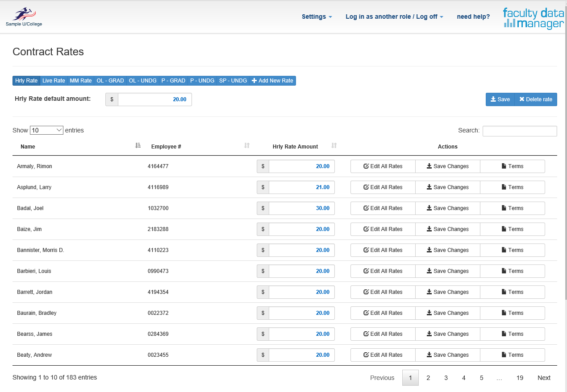Save Changes for Bannister, Morris D.
This screenshot has width=567, height=392.
(448, 250)
